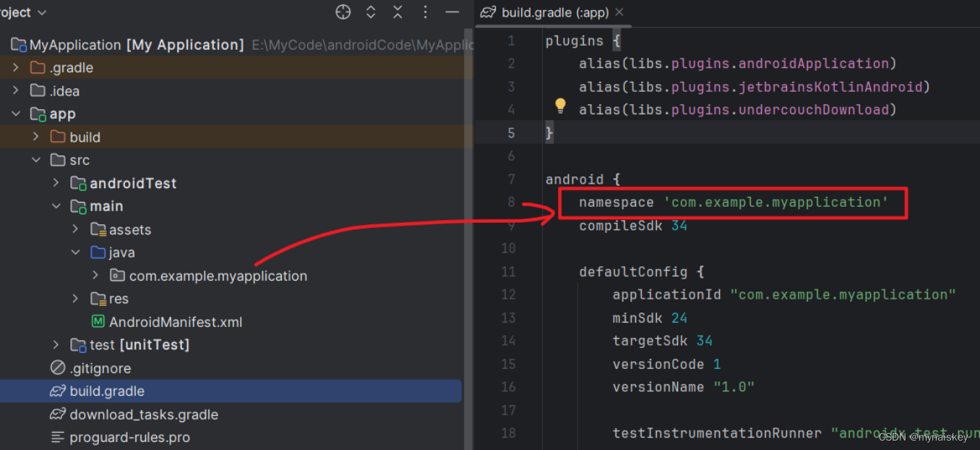The width and height of the screenshot is (980, 450).
Task: Expand the com.example.myapplication package
Action: click(x=95, y=276)
